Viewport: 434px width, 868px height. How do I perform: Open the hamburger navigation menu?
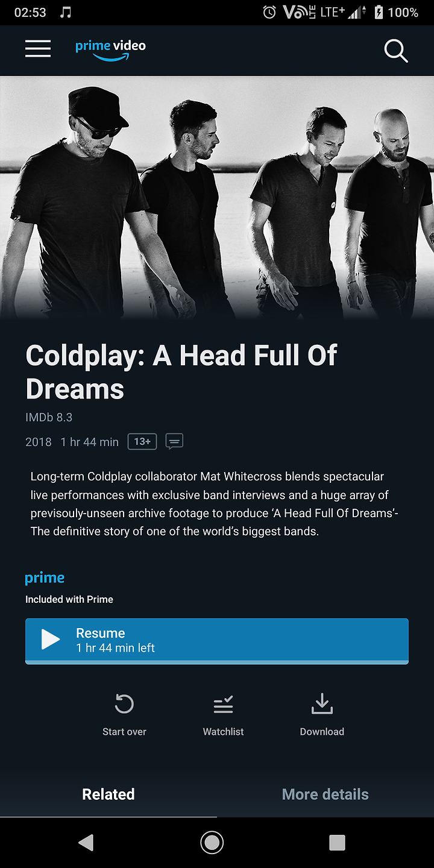[38, 49]
